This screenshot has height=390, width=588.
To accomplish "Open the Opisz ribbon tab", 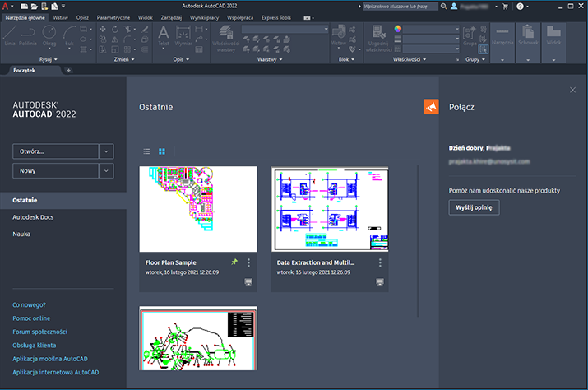I will pos(82,17).
